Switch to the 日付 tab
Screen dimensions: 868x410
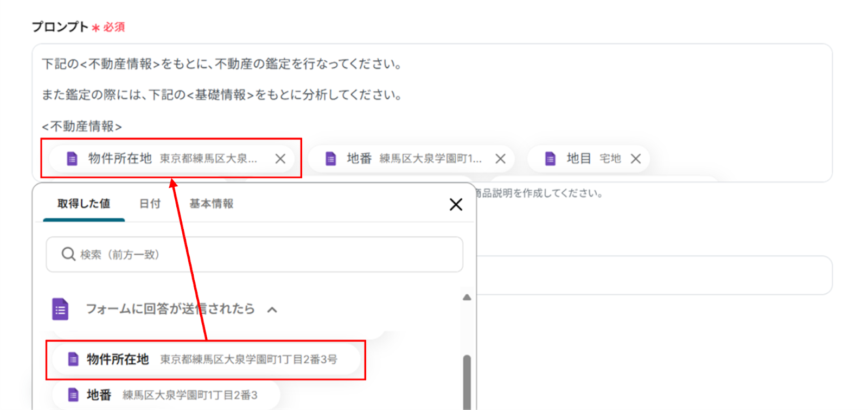coord(150,204)
